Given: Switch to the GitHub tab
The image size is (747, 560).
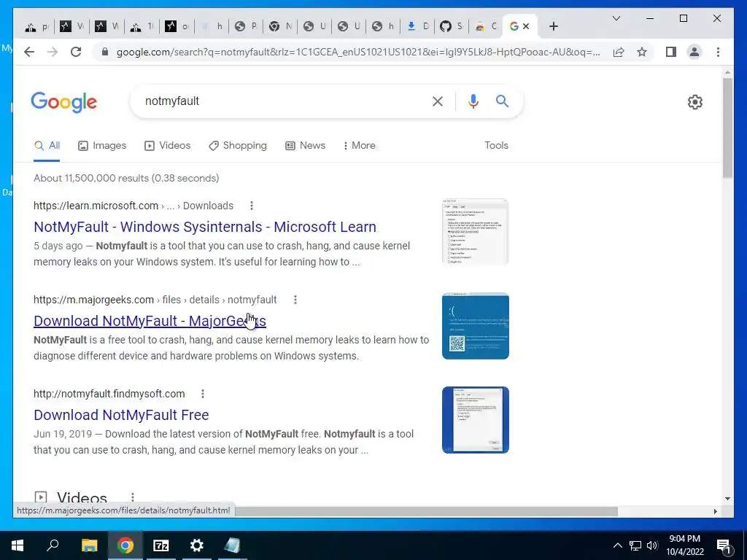Looking at the screenshot, I should point(451,27).
